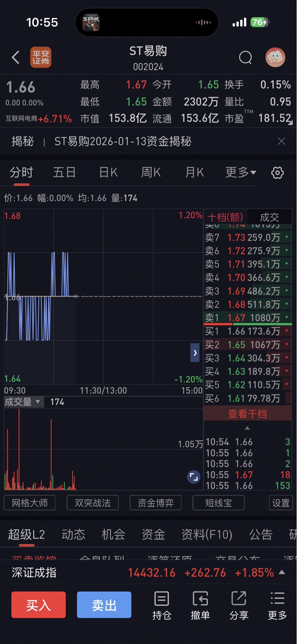Tap 互联网电商 sector +6.71% link
Screen dimensions: 297x644
pos(39,118)
